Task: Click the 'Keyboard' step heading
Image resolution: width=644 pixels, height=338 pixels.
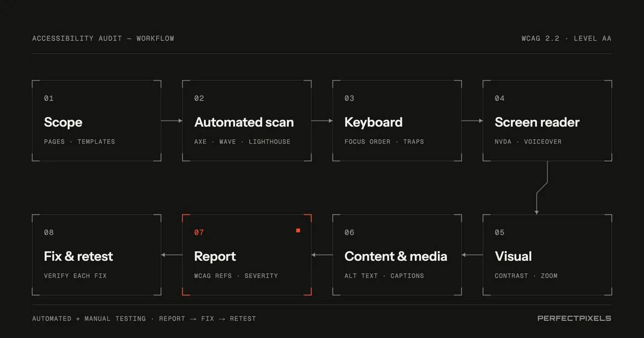Action: pos(374,122)
